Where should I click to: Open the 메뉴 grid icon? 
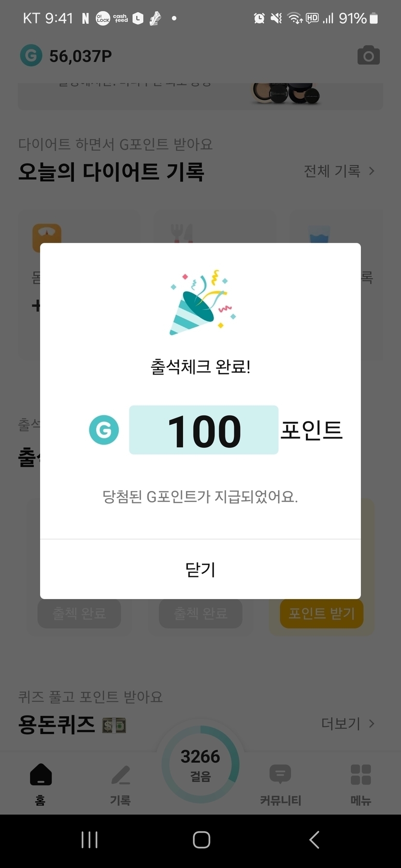click(360, 774)
